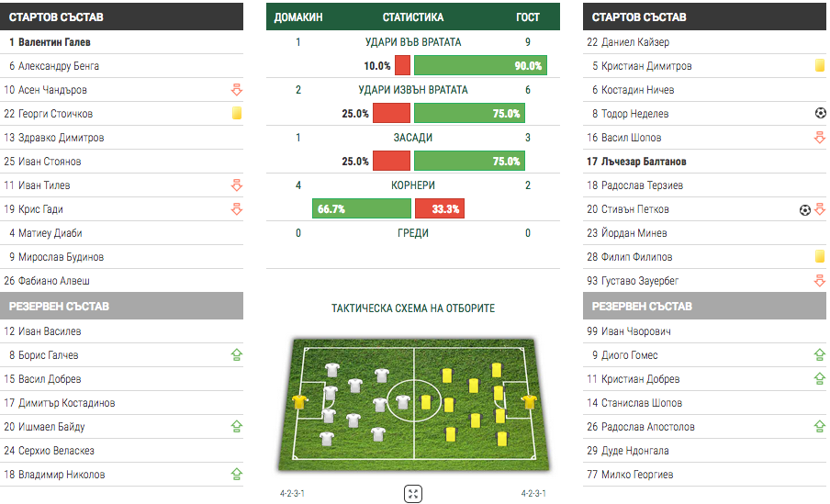
Task: Click the green 90.0% shots-on-goal bar
Action: pos(480,65)
